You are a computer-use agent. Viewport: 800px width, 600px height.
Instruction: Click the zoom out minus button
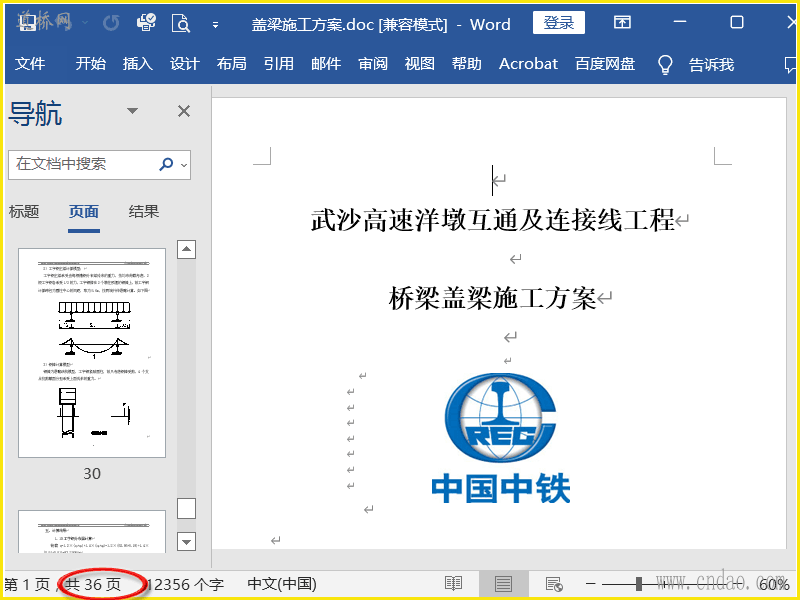pyautogui.click(x=591, y=584)
